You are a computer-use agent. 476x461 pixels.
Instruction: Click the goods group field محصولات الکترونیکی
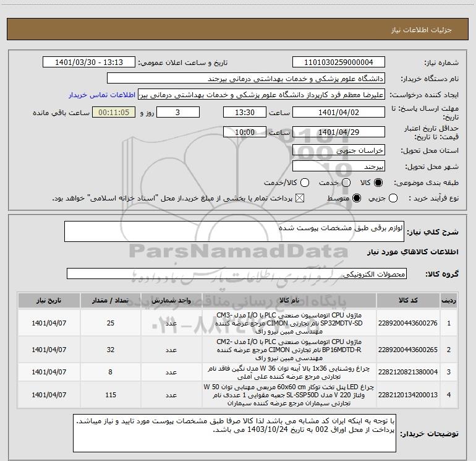click(x=237, y=274)
